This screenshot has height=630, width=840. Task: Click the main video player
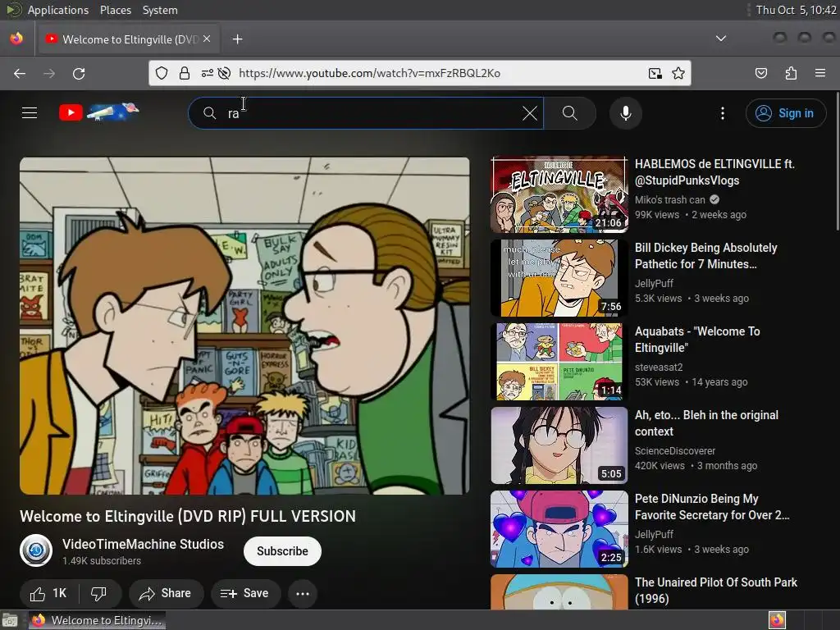click(x=244, y=326)
